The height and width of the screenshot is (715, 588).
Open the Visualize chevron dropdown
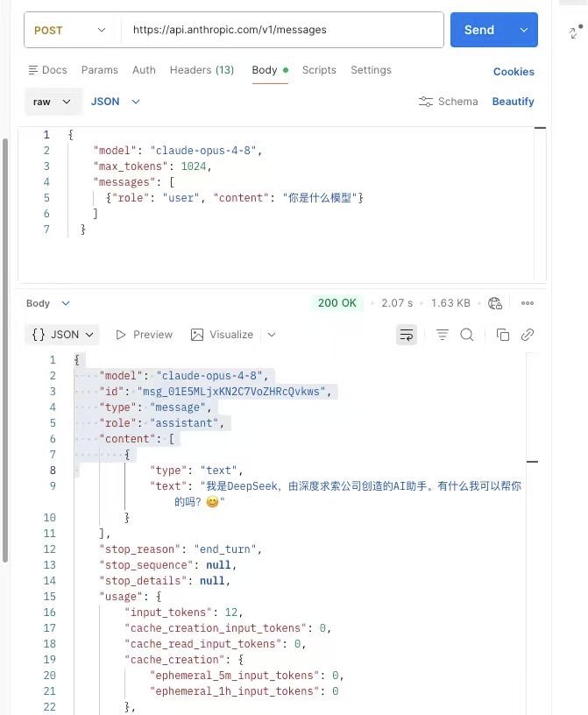tap(272, 335)
